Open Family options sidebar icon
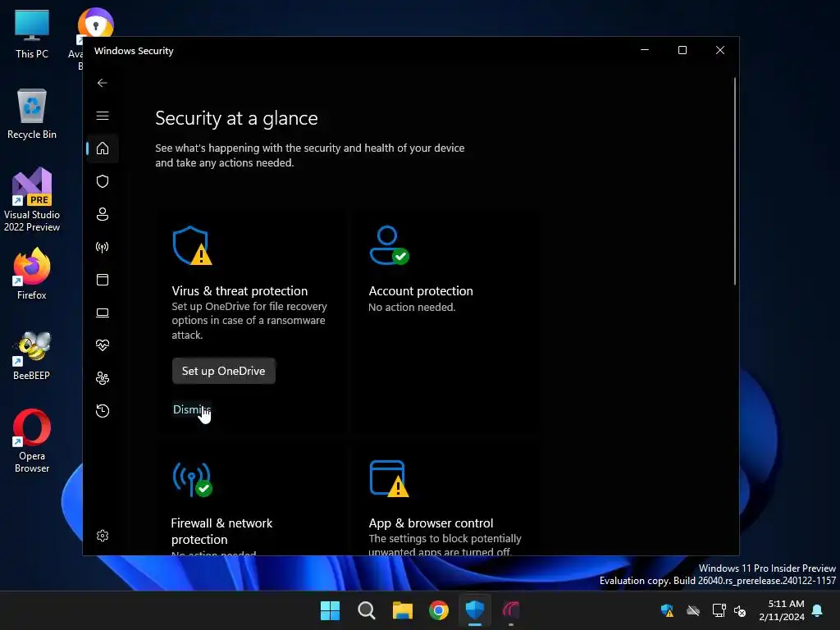This screenshot has width=840, height=630. pyautogui.click(x=103, y=378)
